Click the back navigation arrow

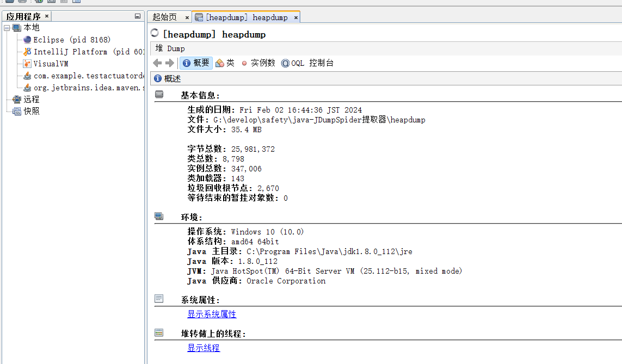[157, 63]
